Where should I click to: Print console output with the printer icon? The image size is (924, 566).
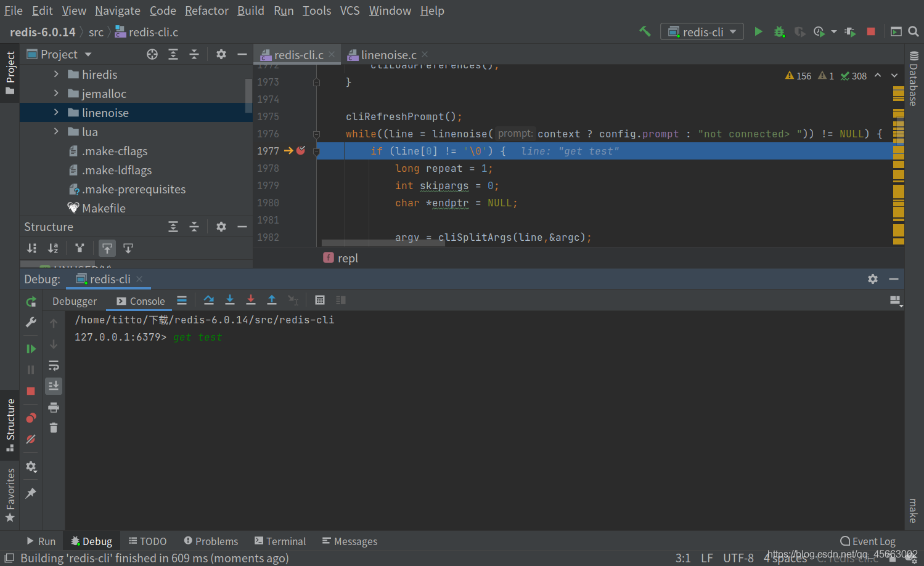(54, 407)
